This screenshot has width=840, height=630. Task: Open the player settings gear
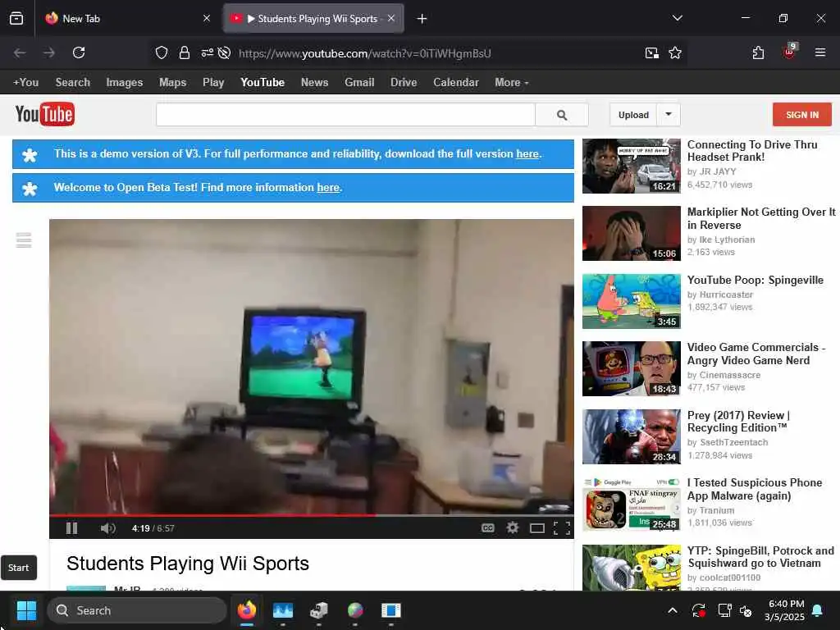(x=513, y=528)
